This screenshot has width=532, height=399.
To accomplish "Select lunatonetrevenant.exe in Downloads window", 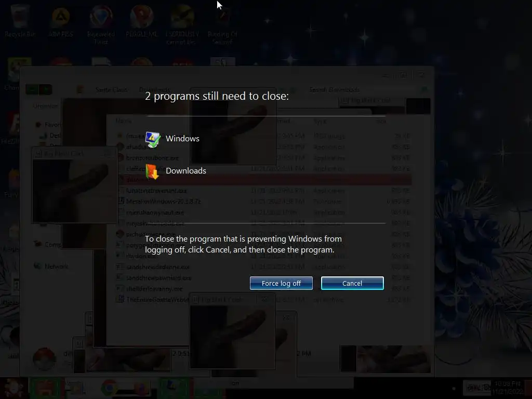I will pyautogui.click(x=156, y=191).
